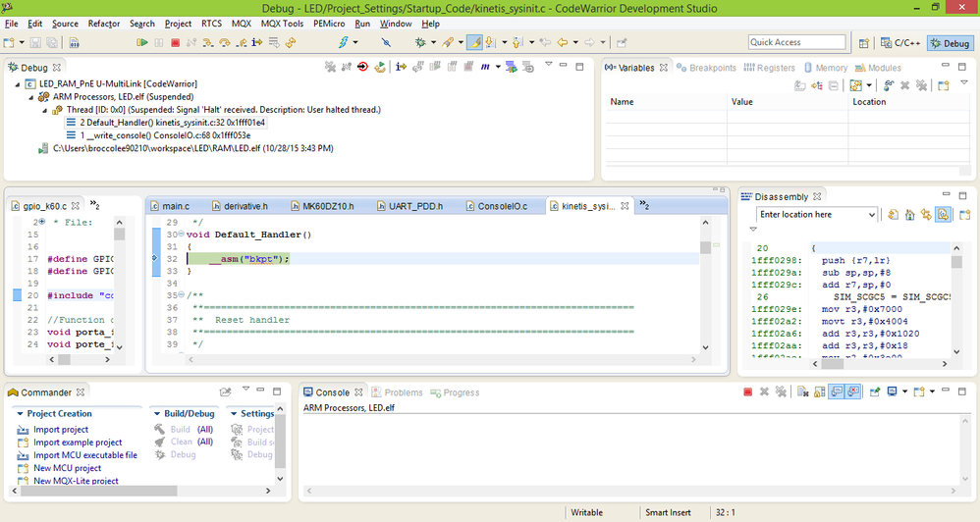Click New MCU project link
The height and width of the screenshot is (522, 980).
pos(67,468)
